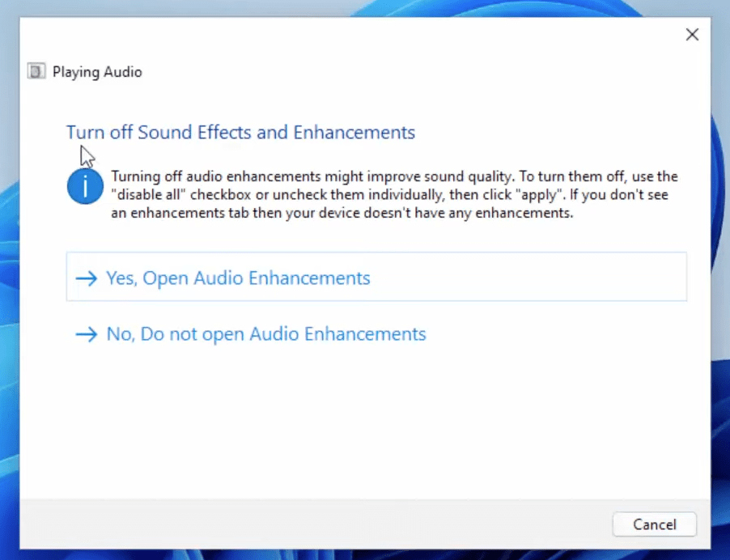Click the blue arrow for opening Audio Enhancements
The image size is (730, 560).
click(86, 278)
